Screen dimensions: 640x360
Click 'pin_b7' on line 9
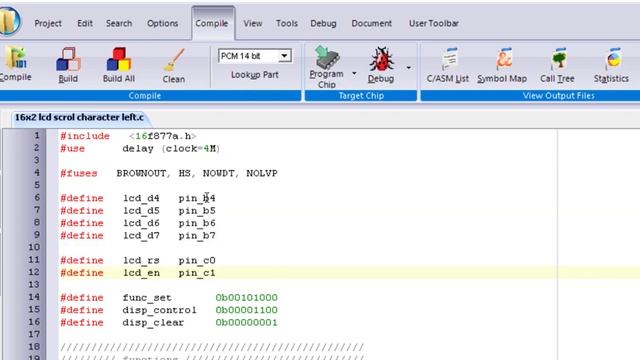tap(197, 236)
